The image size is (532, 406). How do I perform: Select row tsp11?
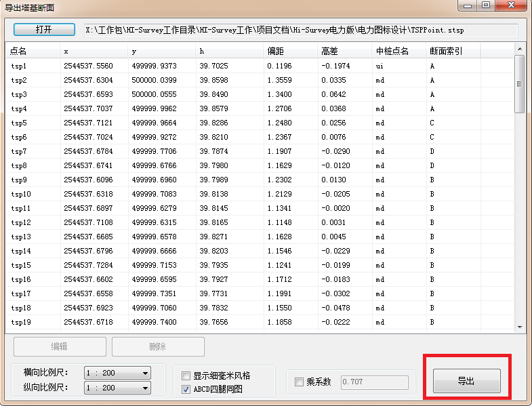[260, 209]
